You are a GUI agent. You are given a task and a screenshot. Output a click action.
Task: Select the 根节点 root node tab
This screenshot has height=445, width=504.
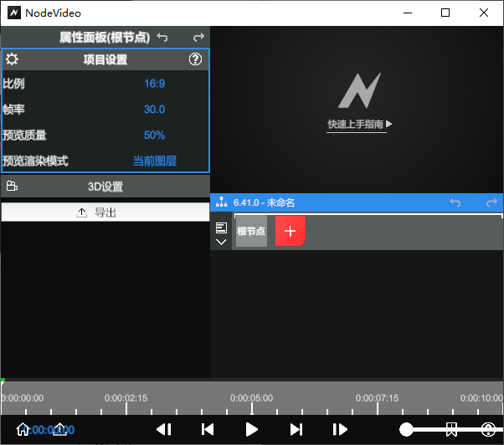[251, 231]
